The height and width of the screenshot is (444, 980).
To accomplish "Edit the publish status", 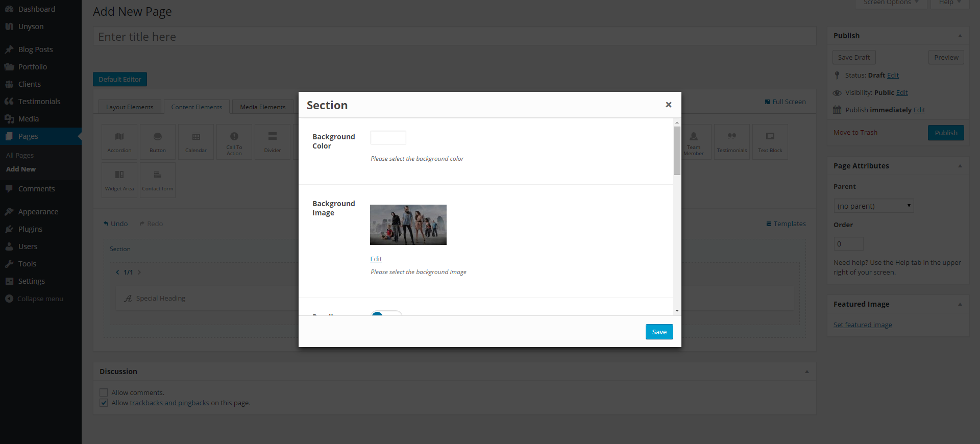I will click(x=893, y=75).
